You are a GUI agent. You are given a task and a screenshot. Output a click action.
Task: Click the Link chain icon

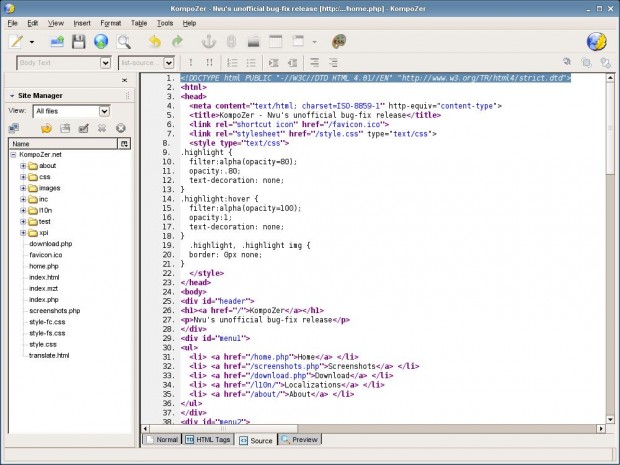coord(231,42)
